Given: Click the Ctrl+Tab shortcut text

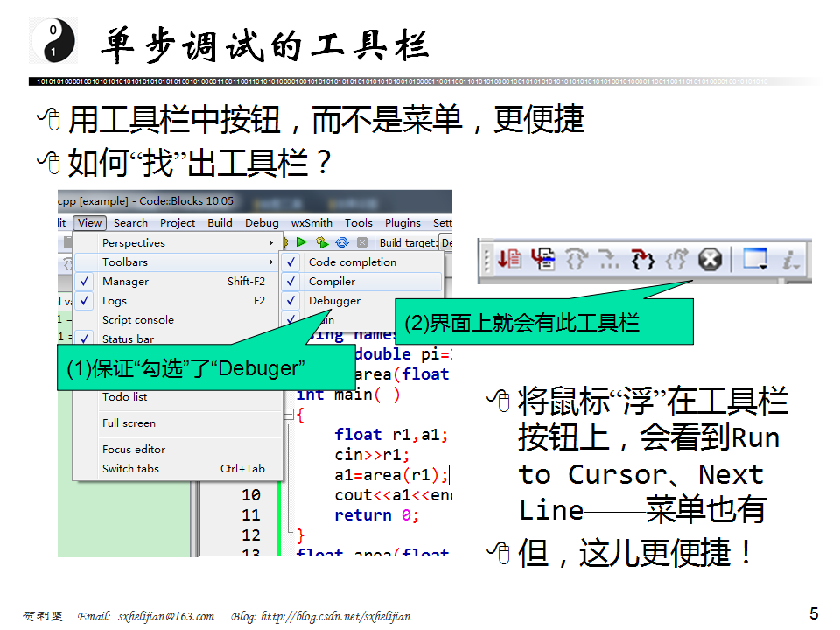Looking at the screenshot, I should [242, 469].
